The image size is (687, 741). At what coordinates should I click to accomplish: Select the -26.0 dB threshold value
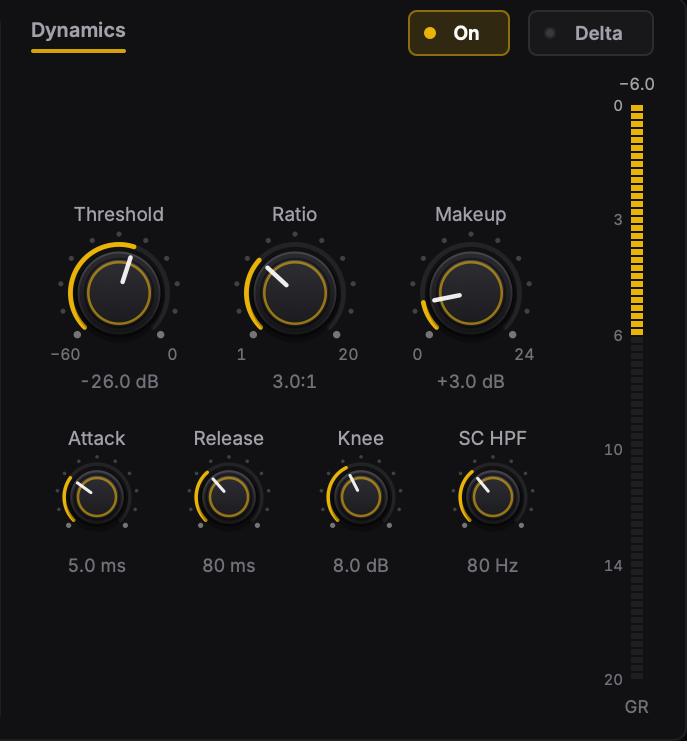[x=120, y=381]
